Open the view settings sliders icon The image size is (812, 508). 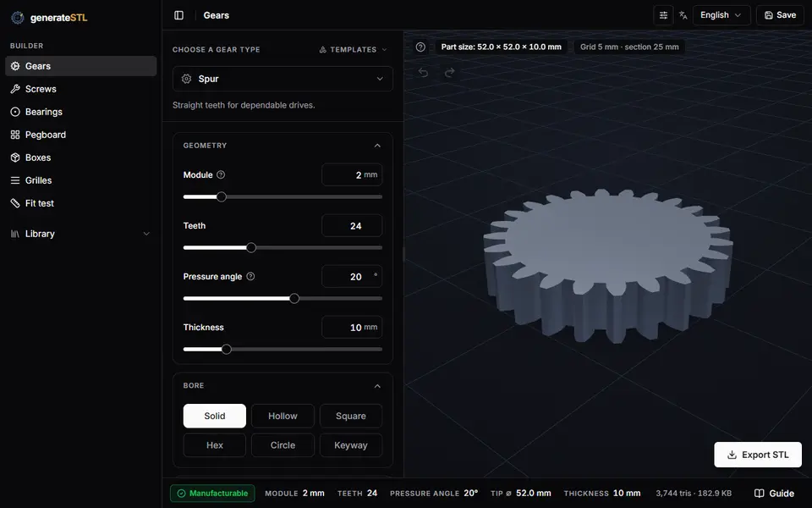click(x=663, y=15)
